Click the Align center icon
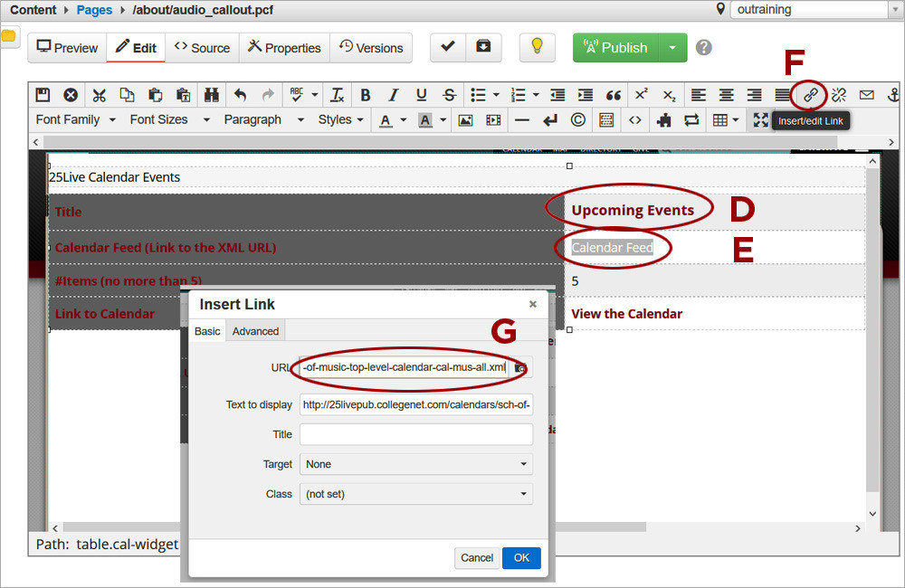The image size is (905, 588). [x=726, y=95]
